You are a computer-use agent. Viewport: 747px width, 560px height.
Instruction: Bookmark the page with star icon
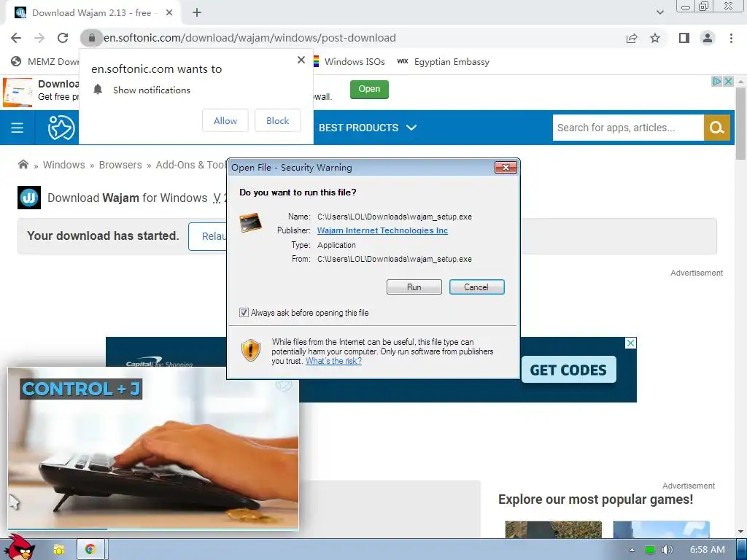655,38
